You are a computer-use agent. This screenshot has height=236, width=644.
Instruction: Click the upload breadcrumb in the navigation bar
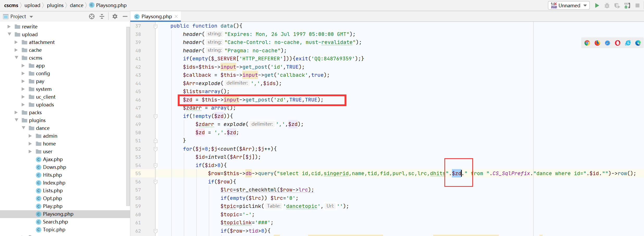point(32,5)
